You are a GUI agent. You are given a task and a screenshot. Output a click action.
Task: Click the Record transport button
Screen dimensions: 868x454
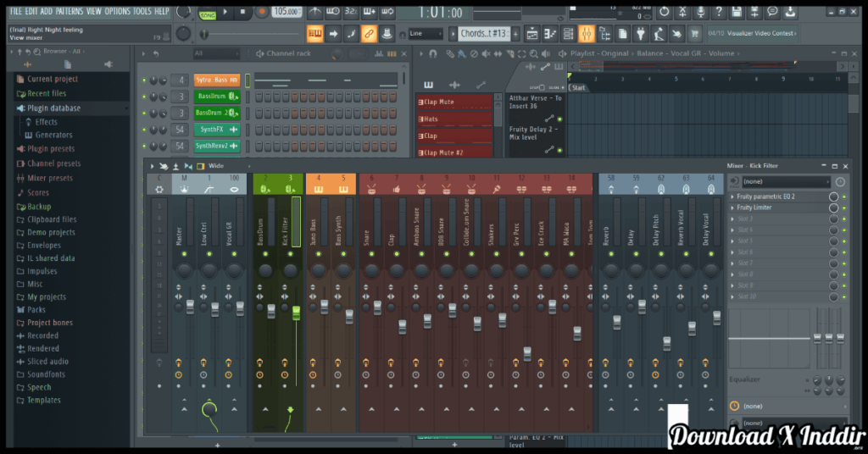(x=263, y=12)
